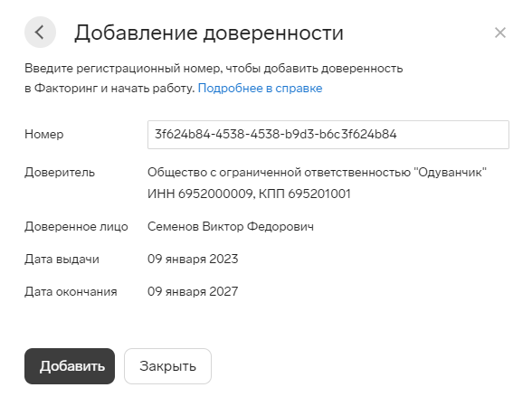Click the 'Доверенное лицо' label
532x397 pixels.
76,226
